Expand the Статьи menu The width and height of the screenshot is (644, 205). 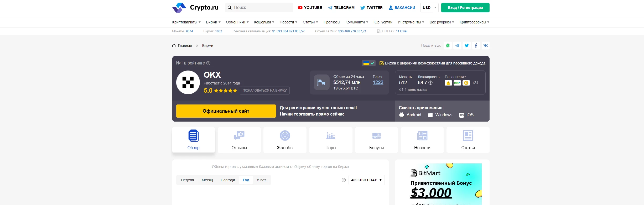coord(310,22)
